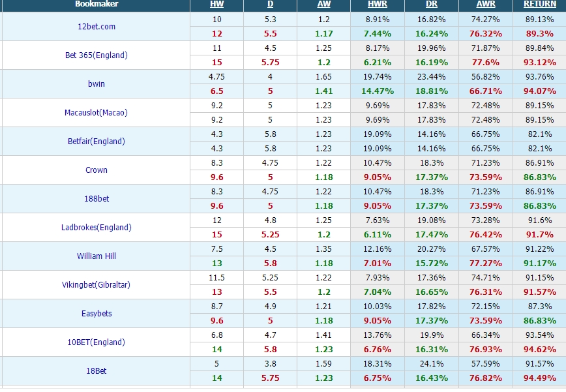Select Vikingbet's 91.15% return value
The image size is (566, 392).
pos(540,278)
